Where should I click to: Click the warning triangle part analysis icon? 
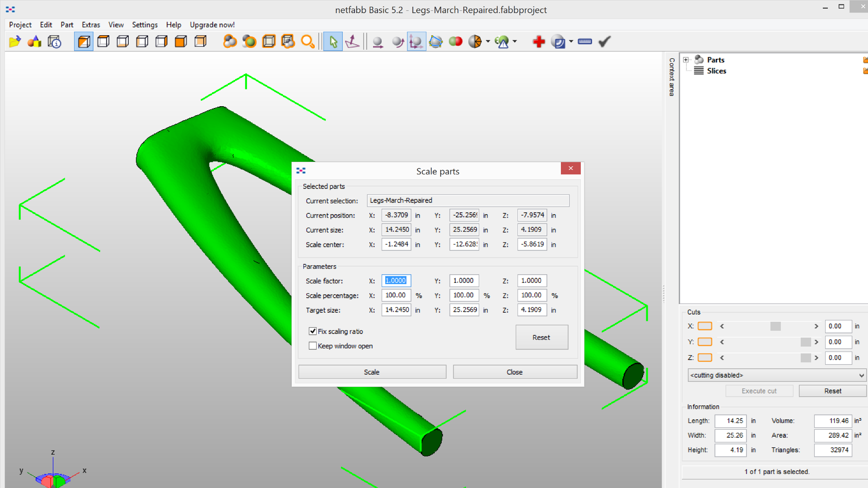coord(502,42)
